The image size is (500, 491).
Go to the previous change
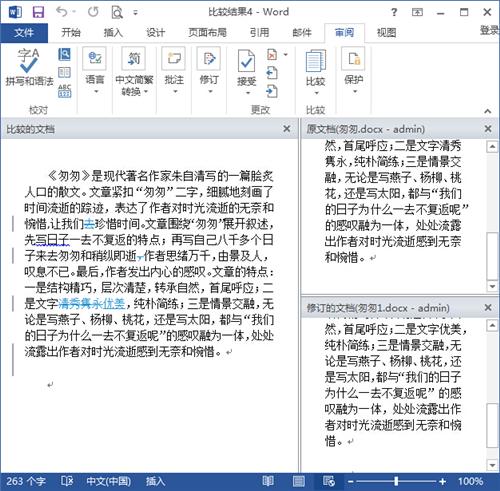pyautogui.click(x=272, y=72)
